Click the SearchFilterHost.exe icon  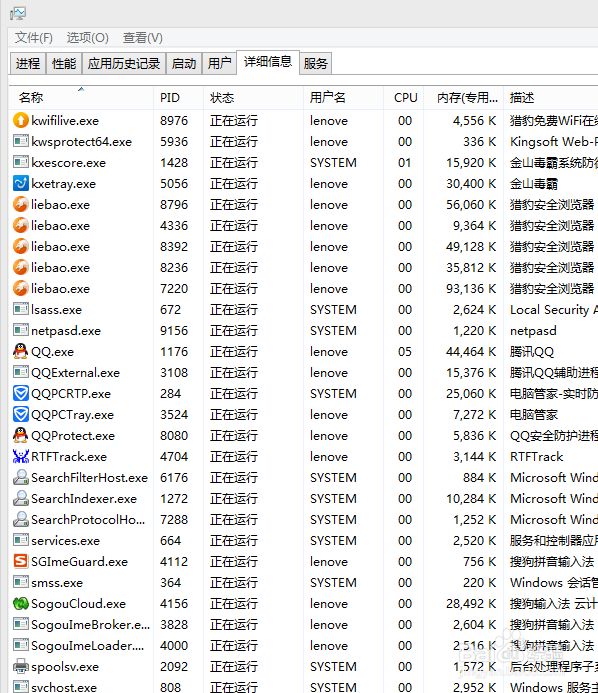(21, 477)
